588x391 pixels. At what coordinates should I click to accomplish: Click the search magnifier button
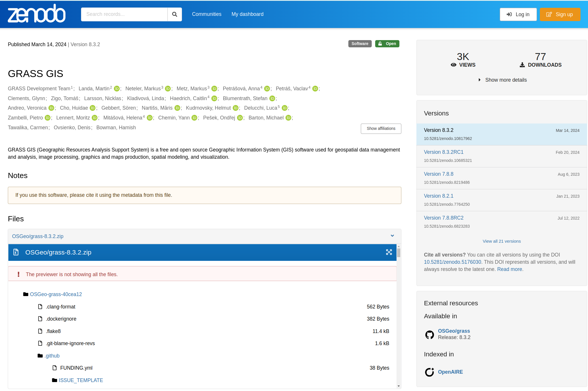(174, 14)
